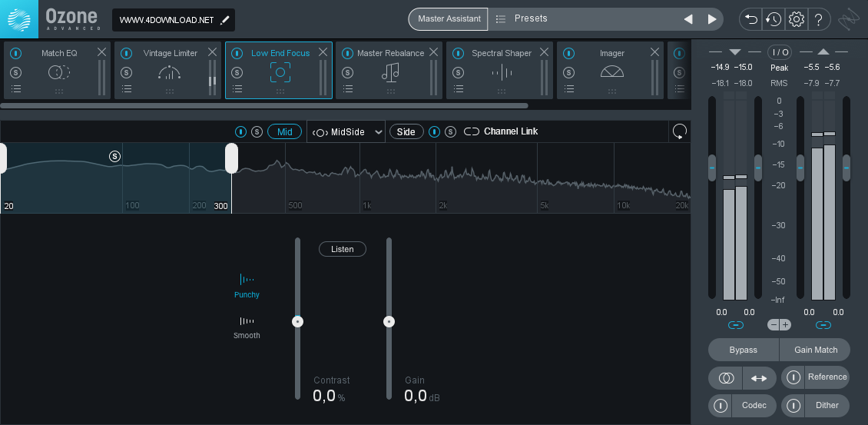Toggle power for Vintage Limiter module
Screen dimensions: 868x425
pyautogui.click(x=127, y=53)
